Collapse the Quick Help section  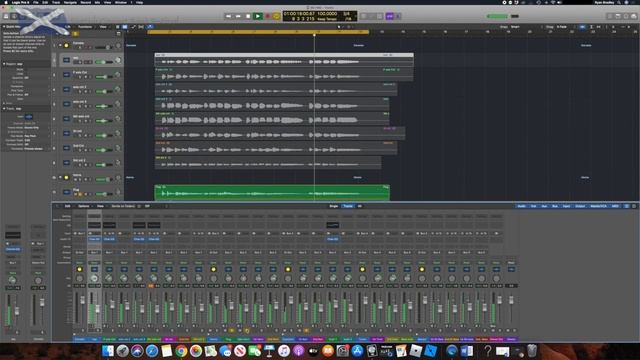4,27
